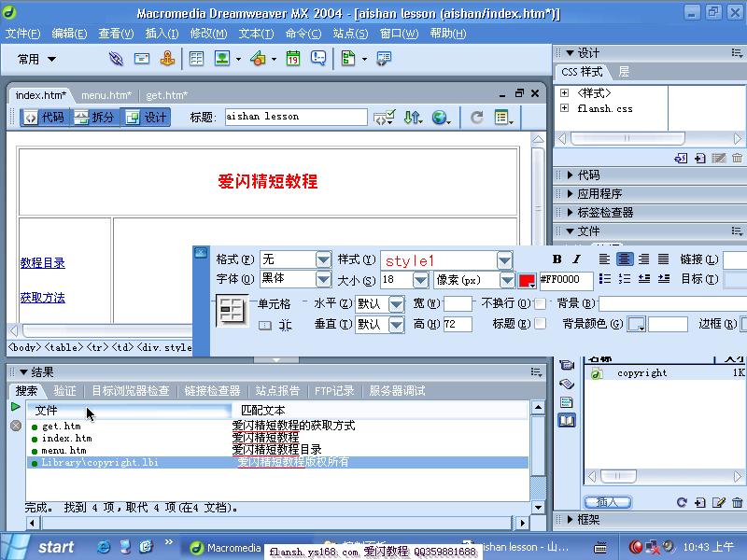Split the cell into rows or columns
This screenshot has height=560, width=747.
(x=285, y=325)
